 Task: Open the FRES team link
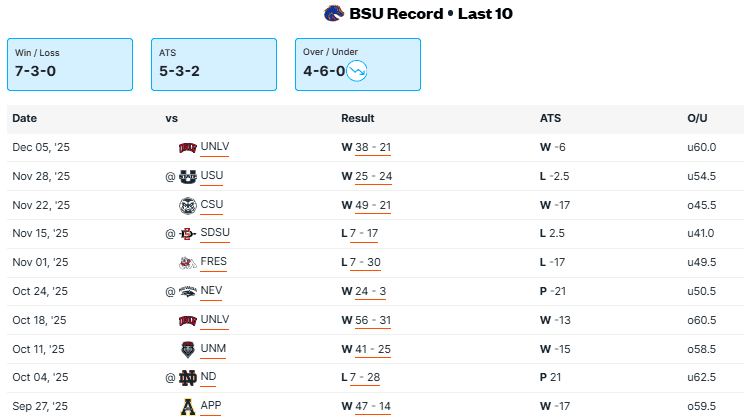point(213,263)
